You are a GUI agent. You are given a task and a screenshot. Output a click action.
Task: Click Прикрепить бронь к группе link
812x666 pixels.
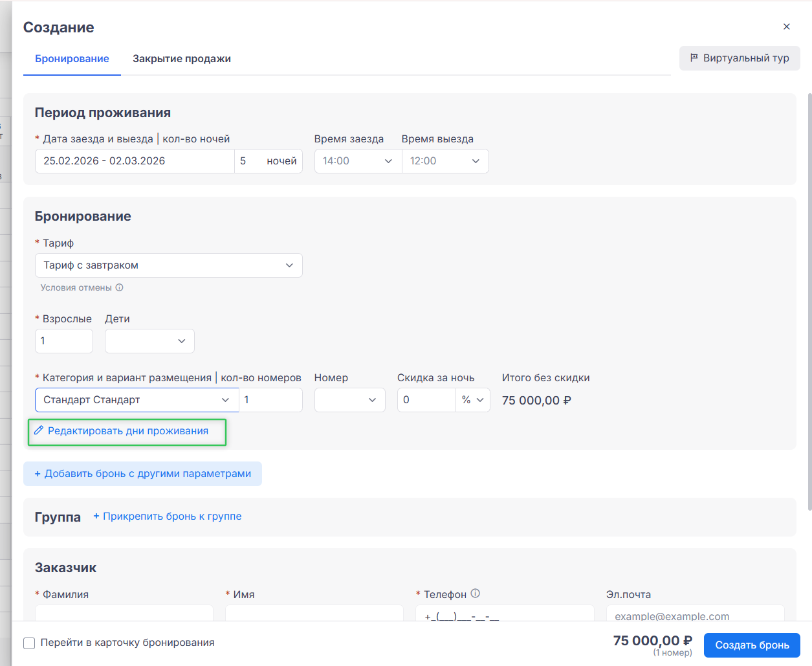point(168,516)
